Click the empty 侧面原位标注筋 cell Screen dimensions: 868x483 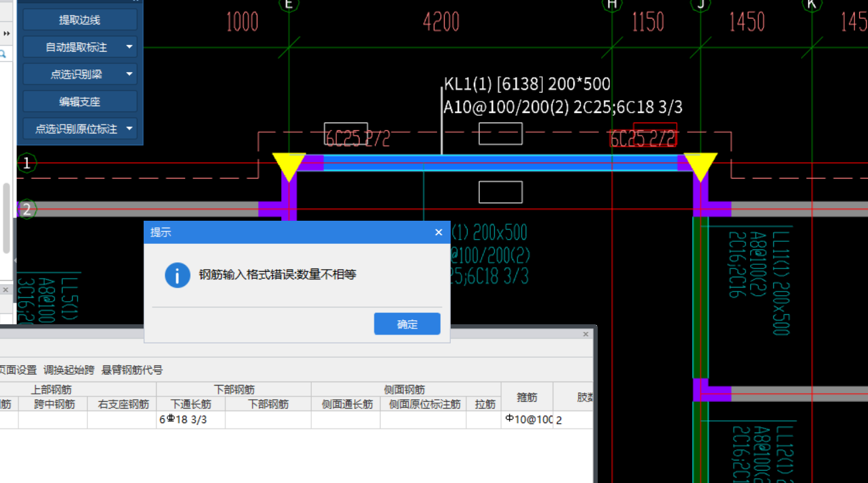[x=423, y=420]
